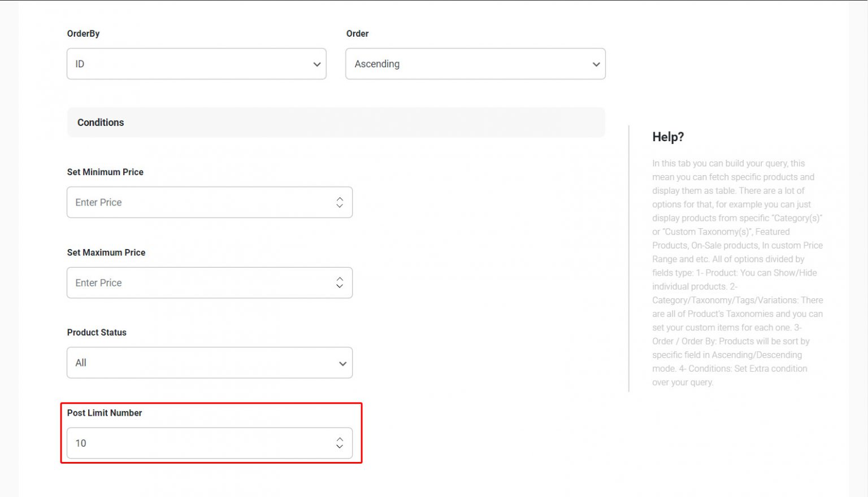The image size is (868, 497).
Task: Click the Conditions section header
Action: (x=101, y=122)
